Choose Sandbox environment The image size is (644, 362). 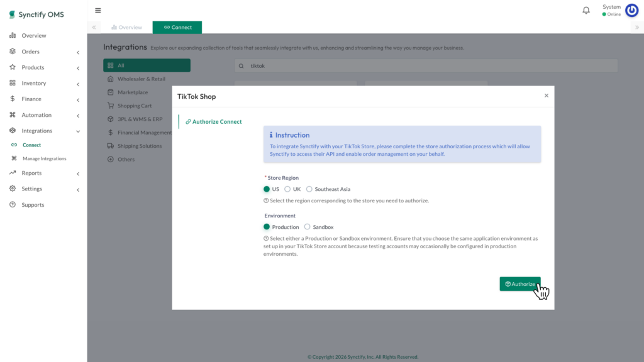pyautogui.click(x=307, y=227)
